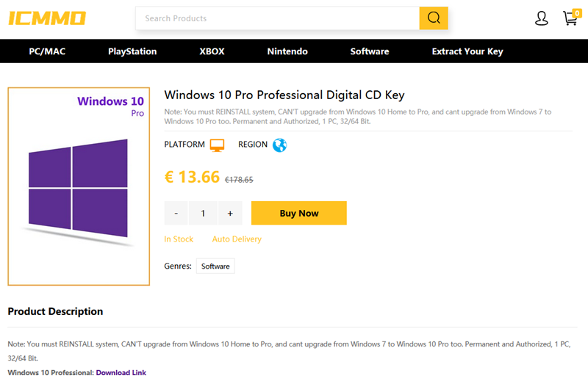The image size is (588, 381).
Task: Click the ICMMO logo
Action: pos(47,18)
